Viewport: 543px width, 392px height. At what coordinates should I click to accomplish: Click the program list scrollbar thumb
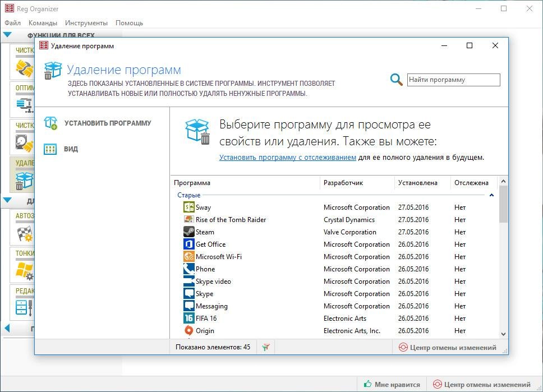[x=504, y=204]
